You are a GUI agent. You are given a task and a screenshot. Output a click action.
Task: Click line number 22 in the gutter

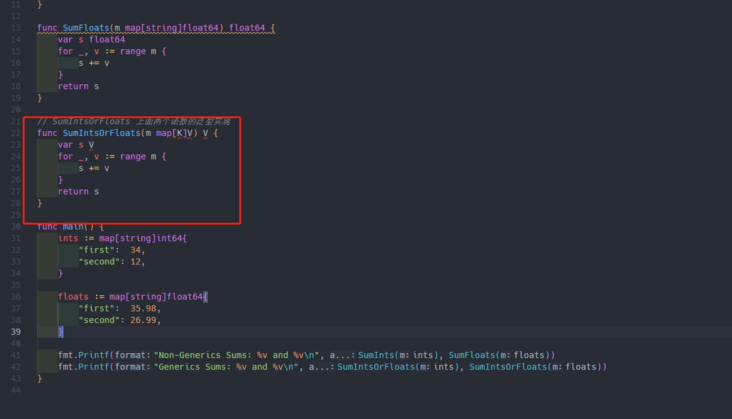(16, 133)
